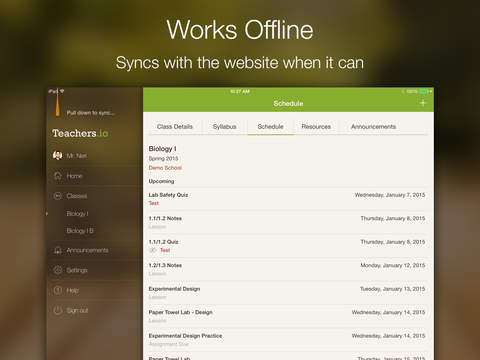Click the Mr. Nik profile avatar
480x360 pixels.
tap(58, 155)
